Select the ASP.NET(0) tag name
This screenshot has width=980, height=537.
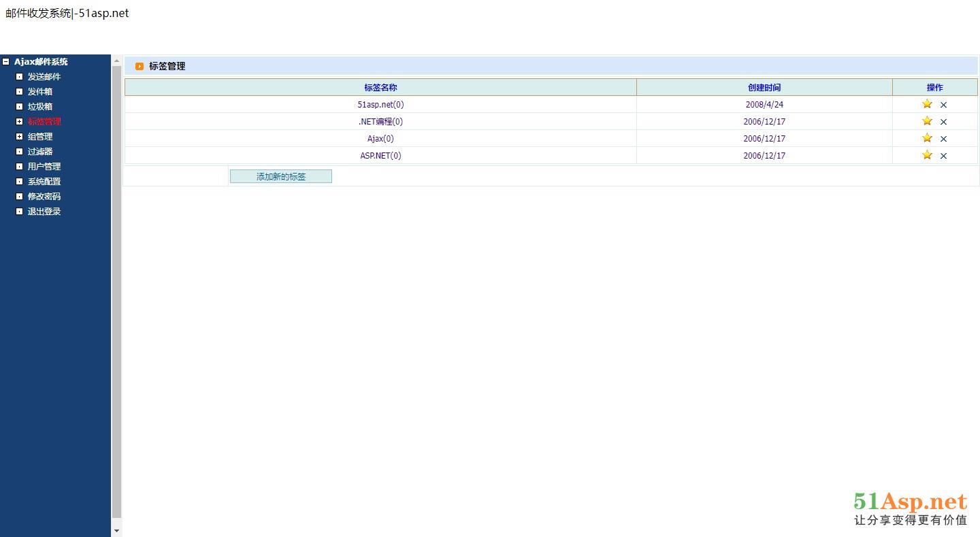click(x=380, y=156)
